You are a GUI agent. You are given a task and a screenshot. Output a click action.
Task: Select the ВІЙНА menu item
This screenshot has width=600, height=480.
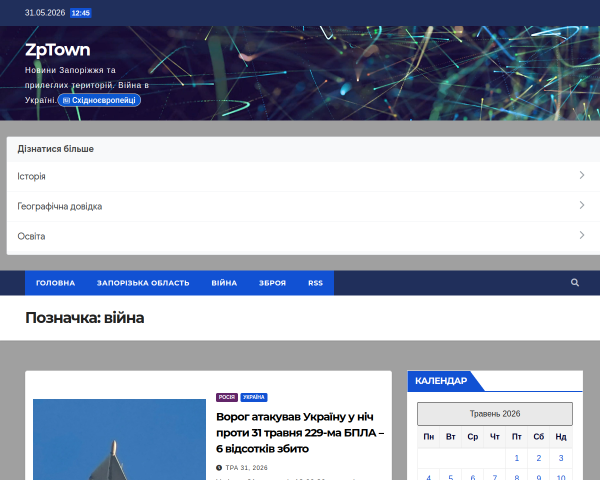pos(224,283)
